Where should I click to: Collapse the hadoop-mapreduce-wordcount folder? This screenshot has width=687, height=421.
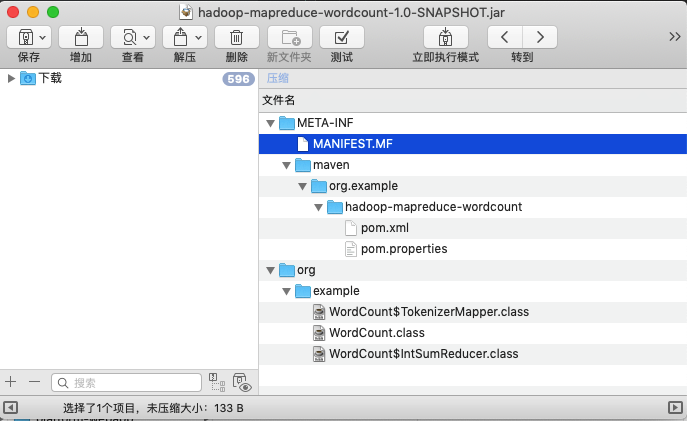319,208
